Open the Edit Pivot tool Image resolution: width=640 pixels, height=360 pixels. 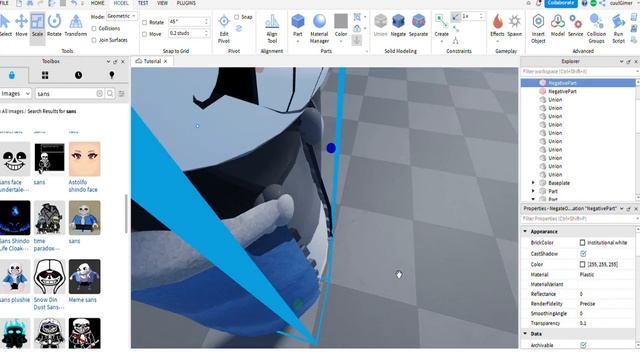click(x=224, y=28)
